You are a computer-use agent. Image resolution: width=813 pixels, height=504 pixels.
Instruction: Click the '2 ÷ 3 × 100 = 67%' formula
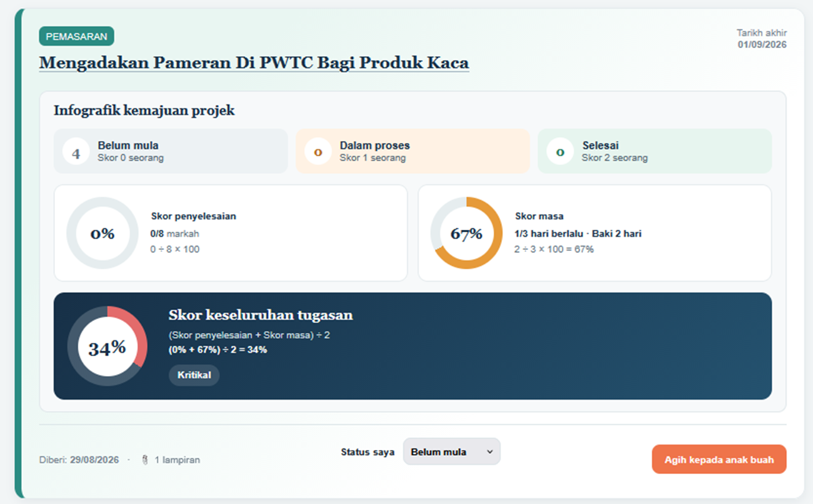(x=554, y=249)
